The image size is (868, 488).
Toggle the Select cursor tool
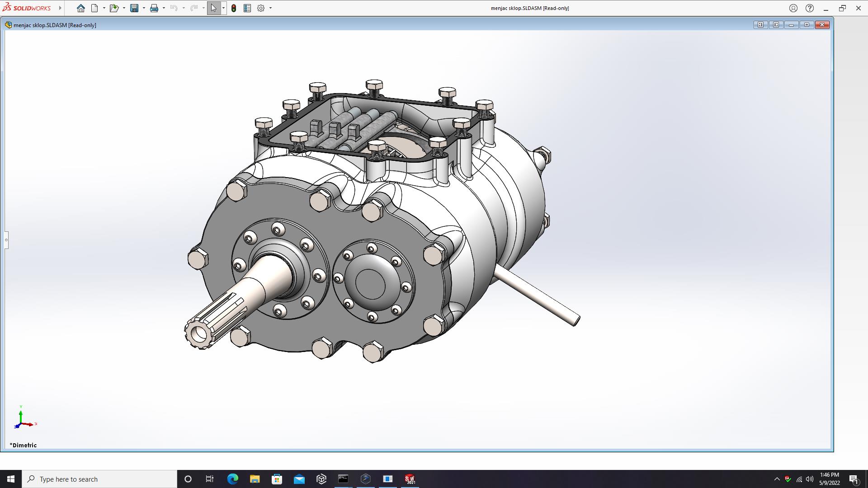coord(213,8)
